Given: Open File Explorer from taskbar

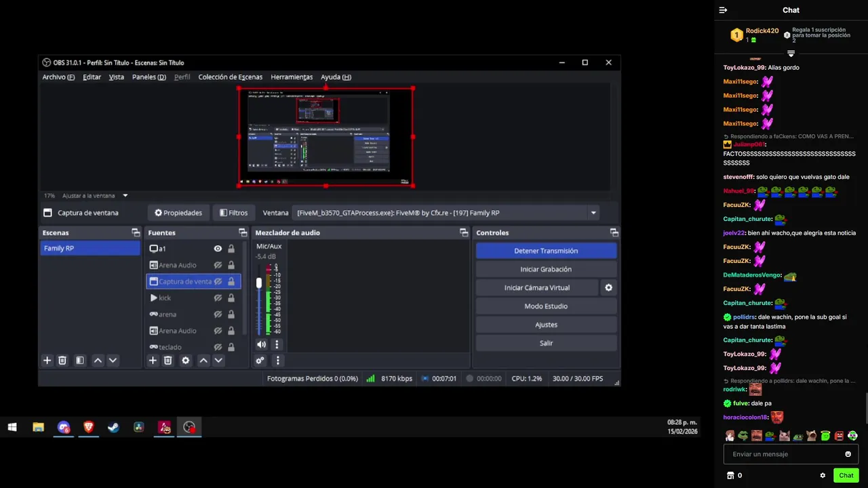Looking at the screenshot, I should pyautogui.click(x=38, y=427).
